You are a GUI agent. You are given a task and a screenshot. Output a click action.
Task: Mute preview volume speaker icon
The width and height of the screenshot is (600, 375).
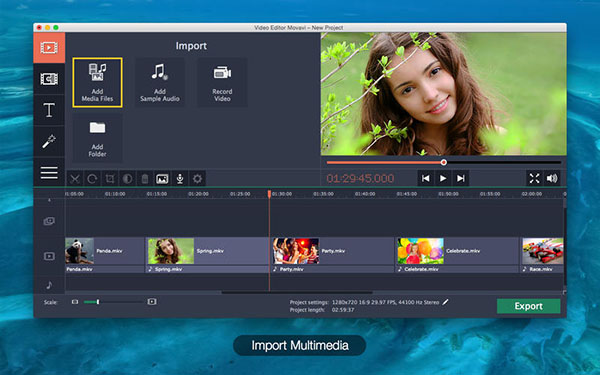point(552,178)
